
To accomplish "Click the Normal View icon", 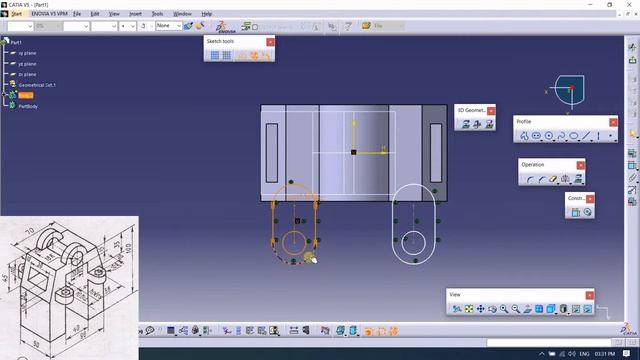I will tap(527, 309).
